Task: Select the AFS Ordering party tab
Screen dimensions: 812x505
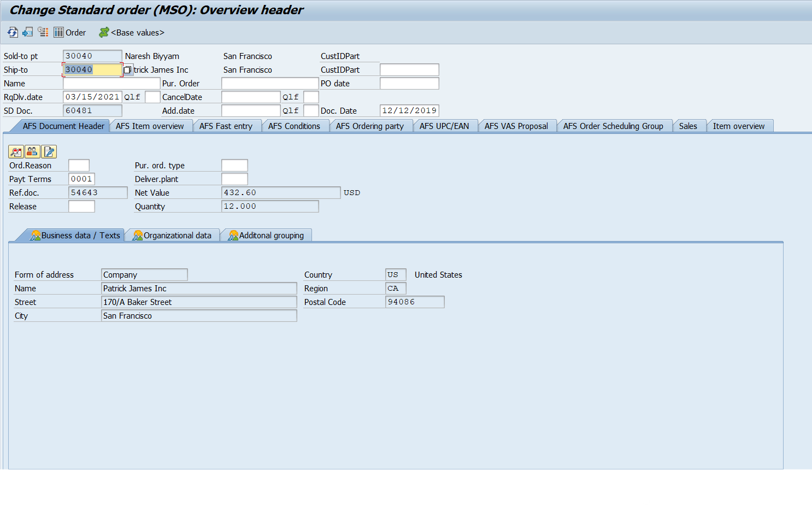Action: 369,126
